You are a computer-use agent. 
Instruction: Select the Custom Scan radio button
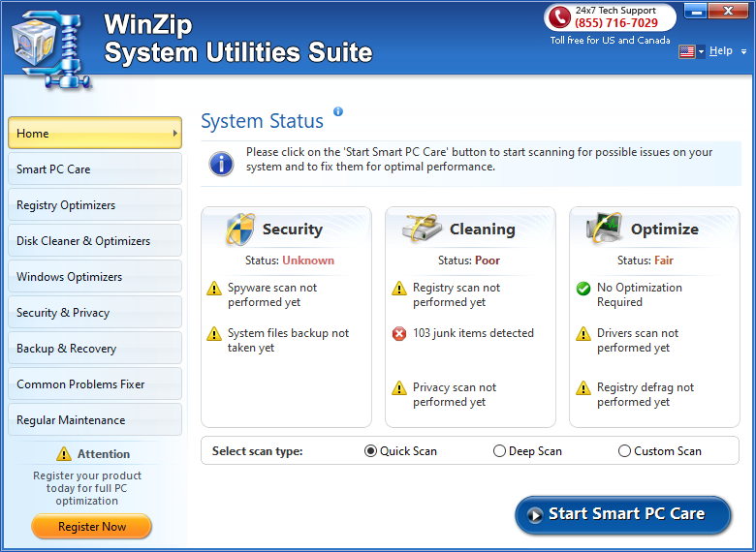click(x=624, y=451)
